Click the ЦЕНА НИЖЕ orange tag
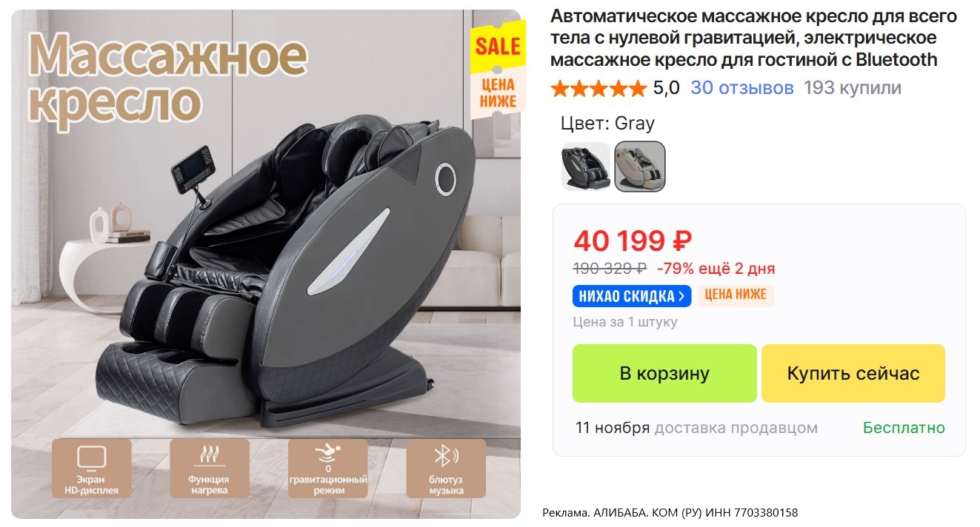 [736, 295]
